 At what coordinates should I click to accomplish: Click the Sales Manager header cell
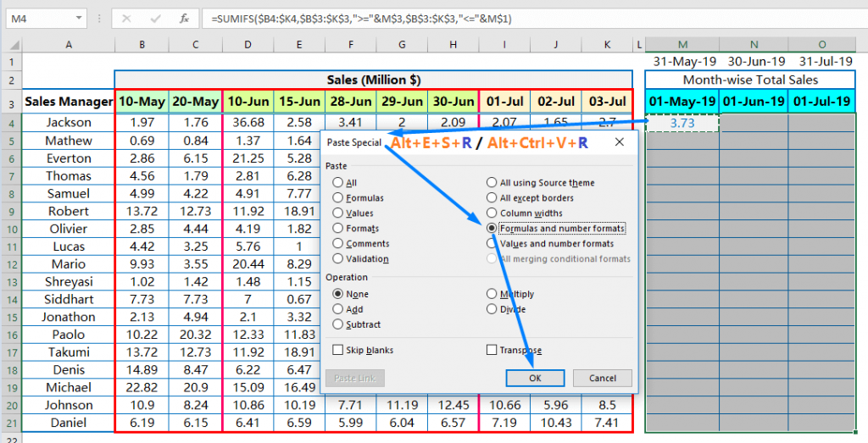pos(69,102)
